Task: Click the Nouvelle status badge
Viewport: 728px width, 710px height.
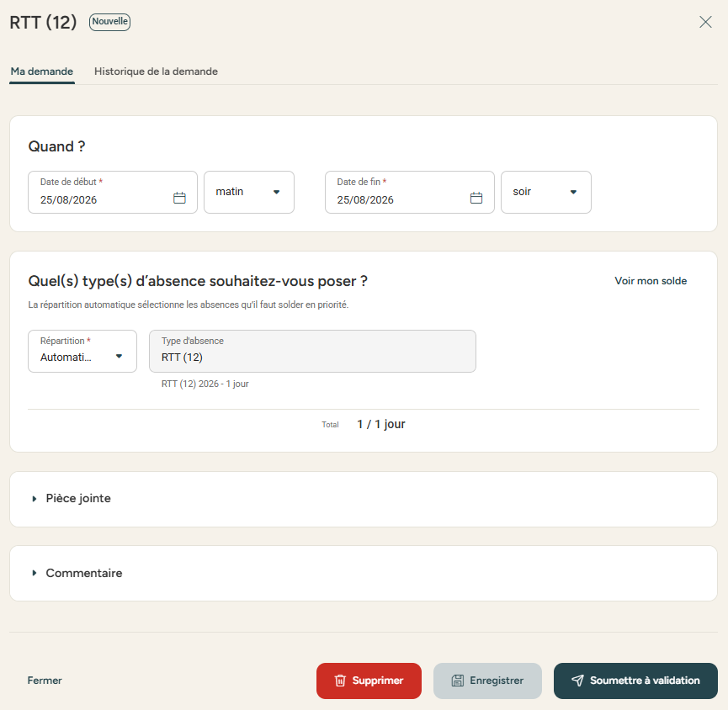Action: (109, 22)
